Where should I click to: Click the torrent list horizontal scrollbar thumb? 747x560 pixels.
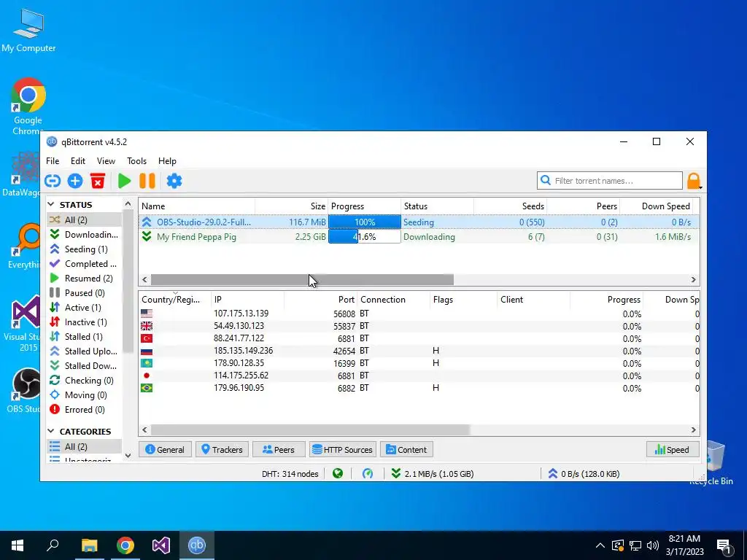pyautogui.click(x=302, y=279)
